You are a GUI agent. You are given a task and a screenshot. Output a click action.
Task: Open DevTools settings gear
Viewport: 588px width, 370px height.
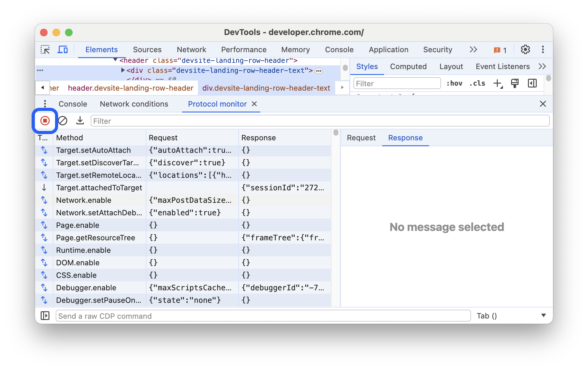pos(526,49)
